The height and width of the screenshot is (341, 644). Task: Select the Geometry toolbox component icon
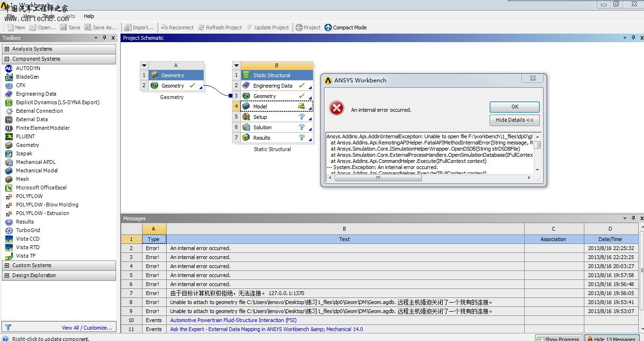[9, 145]
